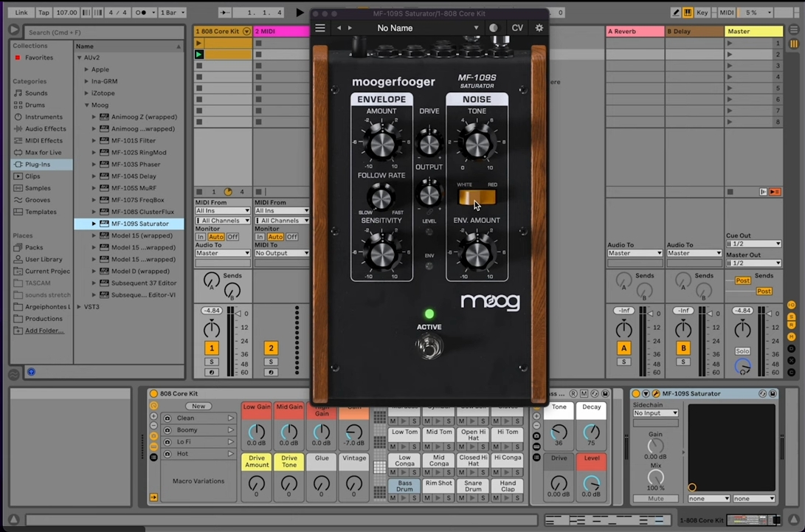Click the OUTPUT knob
The height and width of the screenshot is (532, 805).
[x=429, y=194]
